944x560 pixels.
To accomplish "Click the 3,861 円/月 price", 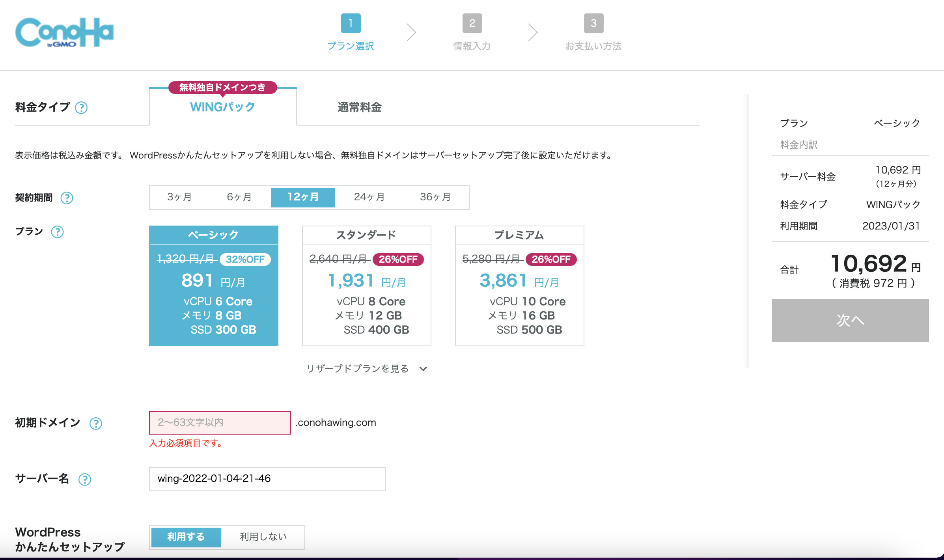I will [x=520, y=281].
